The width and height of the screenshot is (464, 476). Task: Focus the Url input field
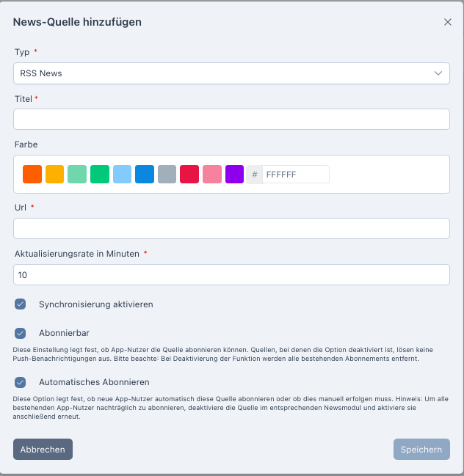click(x=231, y=228)
